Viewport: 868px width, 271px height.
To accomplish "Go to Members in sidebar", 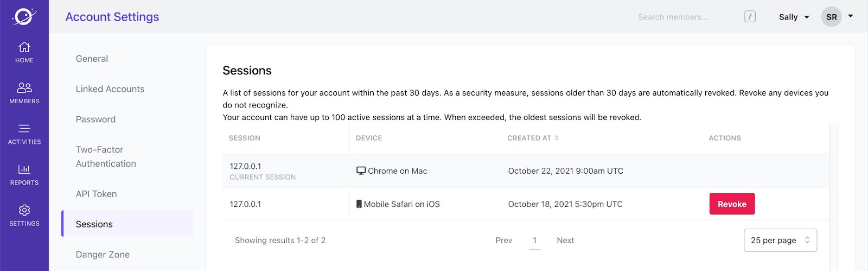I will tap(24, 93).
